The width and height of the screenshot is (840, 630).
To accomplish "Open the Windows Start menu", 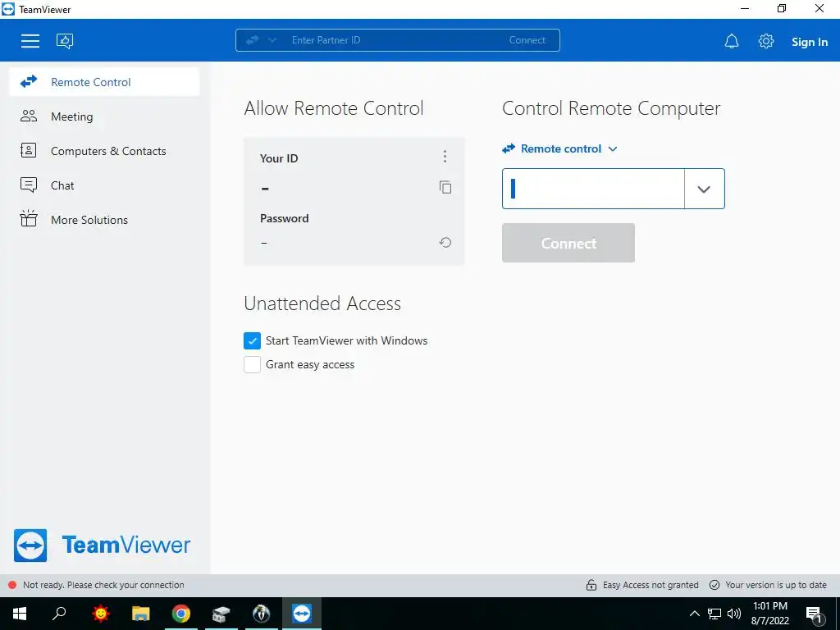I will 20,614.
